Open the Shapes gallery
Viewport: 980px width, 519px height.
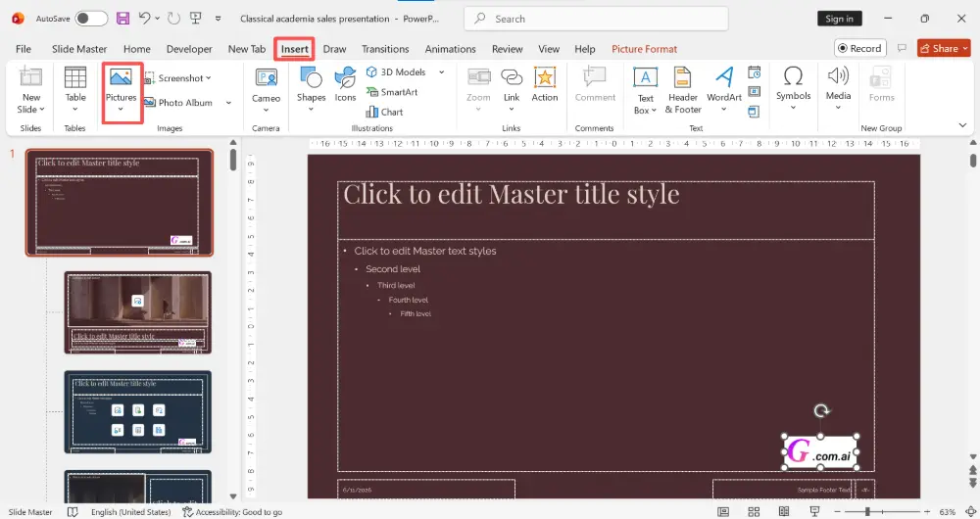[x=311, y=90]
